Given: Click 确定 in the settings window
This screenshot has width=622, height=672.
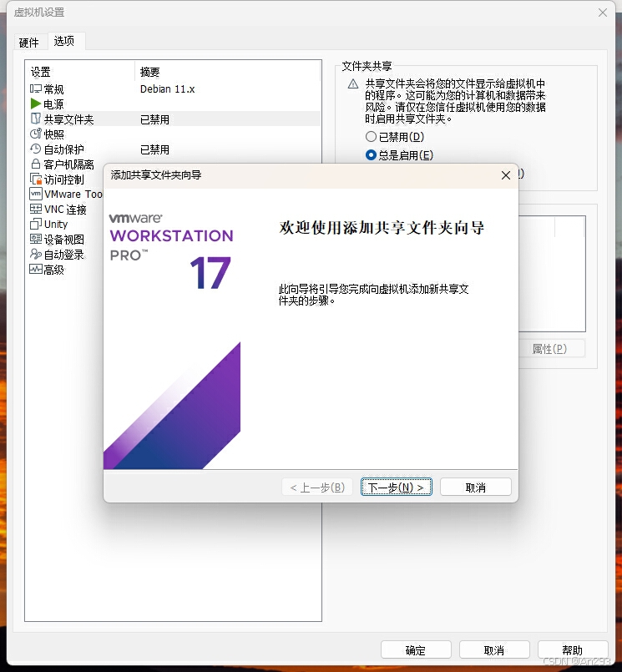Looking at the screenshot, I should click(x=416, y=650).
